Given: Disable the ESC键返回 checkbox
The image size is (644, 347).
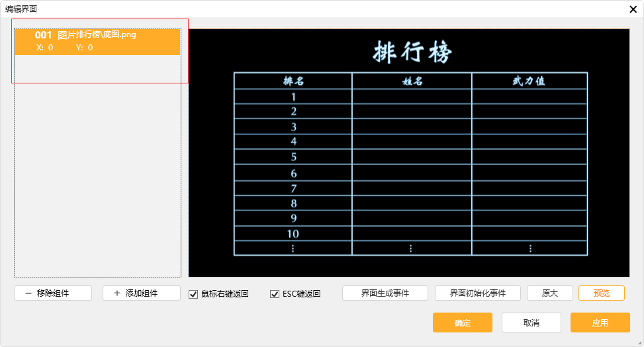Looking at the screenshot, I should (275, 294).
